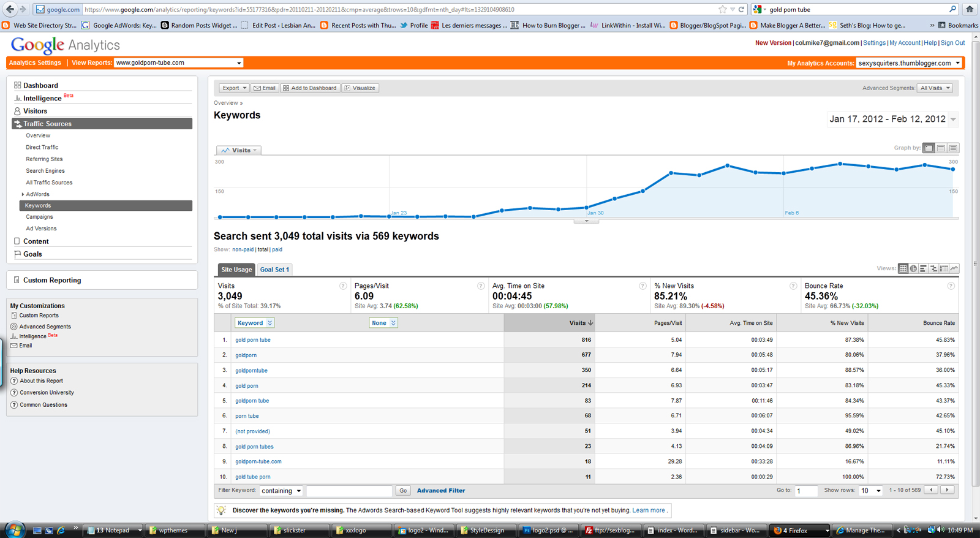Graph by day icon
The image size is (980, 538).
click(x=929, y=148)
